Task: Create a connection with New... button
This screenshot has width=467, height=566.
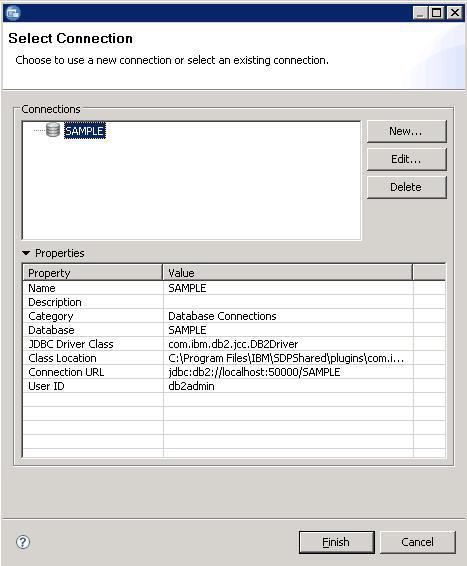Action: tap(406, 131)
